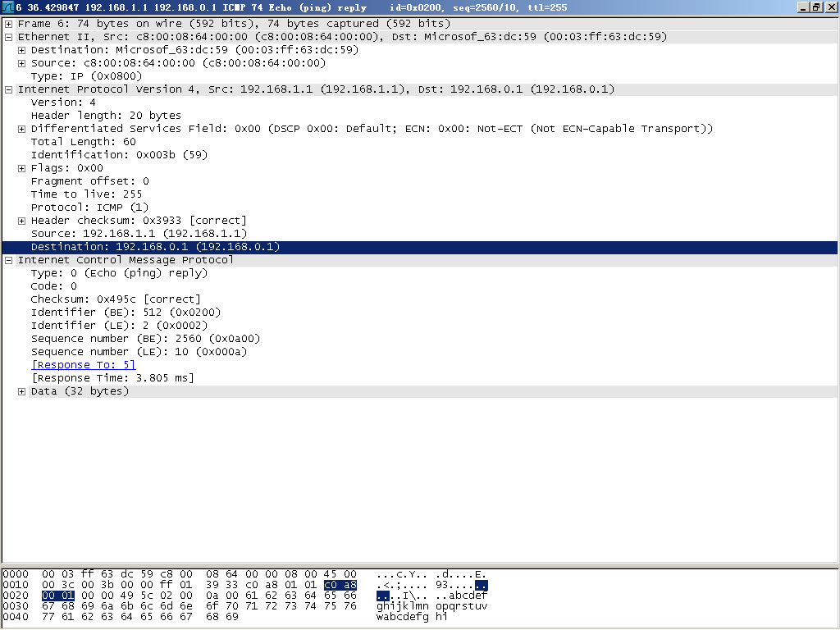Click highlighted bytes 00 01 in hex dump

pyautogui.click(x=58, y=596)
